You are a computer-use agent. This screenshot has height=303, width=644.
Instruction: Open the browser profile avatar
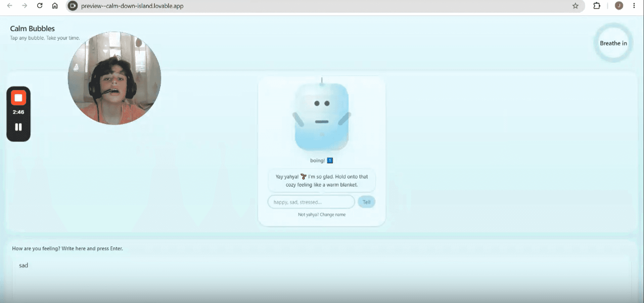coord(619,6)
